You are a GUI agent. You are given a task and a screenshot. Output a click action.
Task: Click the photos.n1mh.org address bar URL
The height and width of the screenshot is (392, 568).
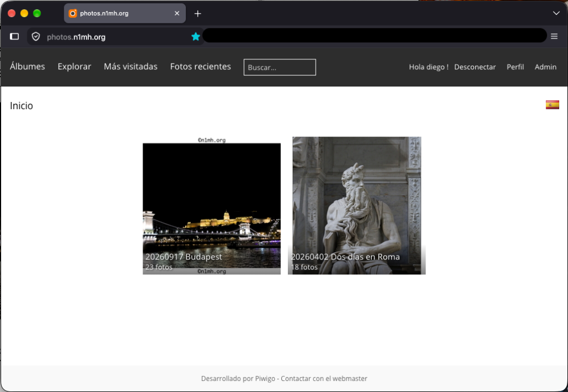76,37
